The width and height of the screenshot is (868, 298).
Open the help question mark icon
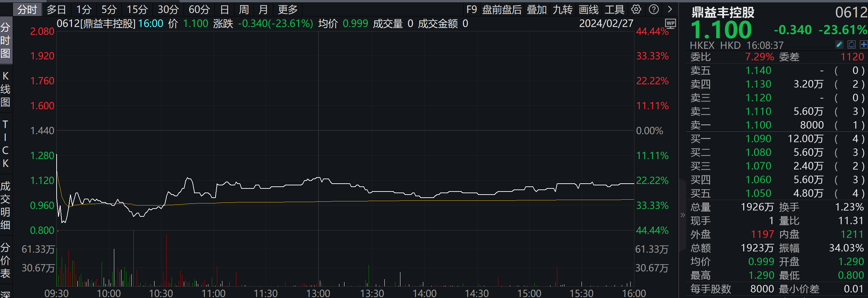(653, 10)
